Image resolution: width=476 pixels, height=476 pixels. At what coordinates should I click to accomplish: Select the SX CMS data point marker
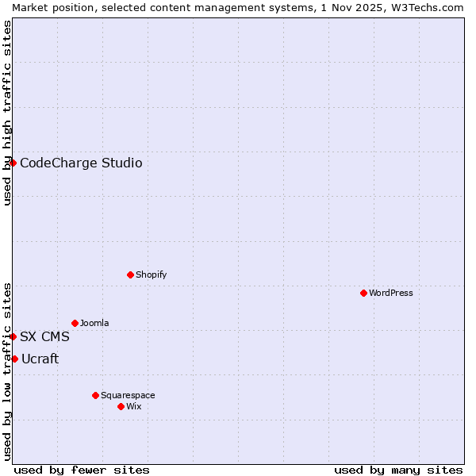13,336
